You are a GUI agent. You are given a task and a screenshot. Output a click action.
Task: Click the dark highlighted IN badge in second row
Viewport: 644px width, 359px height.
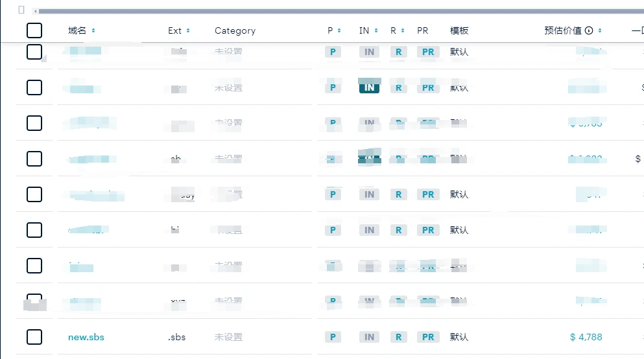point(369,87)
